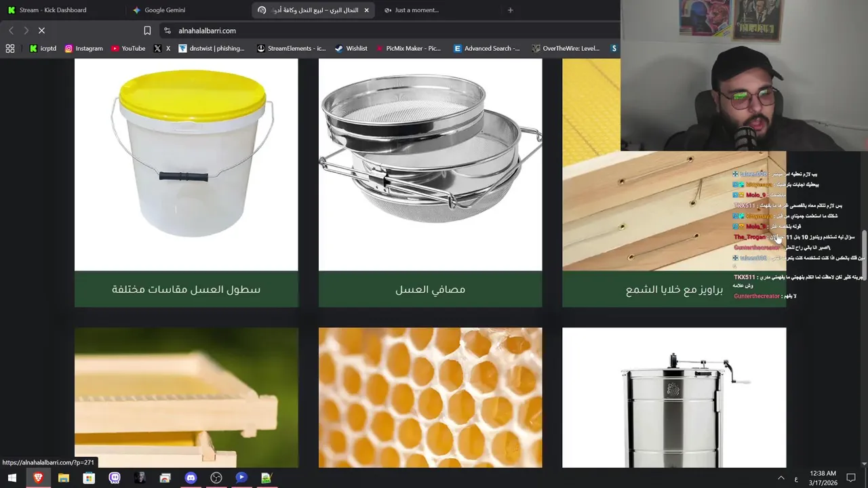
Task: Open سطول العسل مقاسات مختلفة category link
Action: [186, 289]
